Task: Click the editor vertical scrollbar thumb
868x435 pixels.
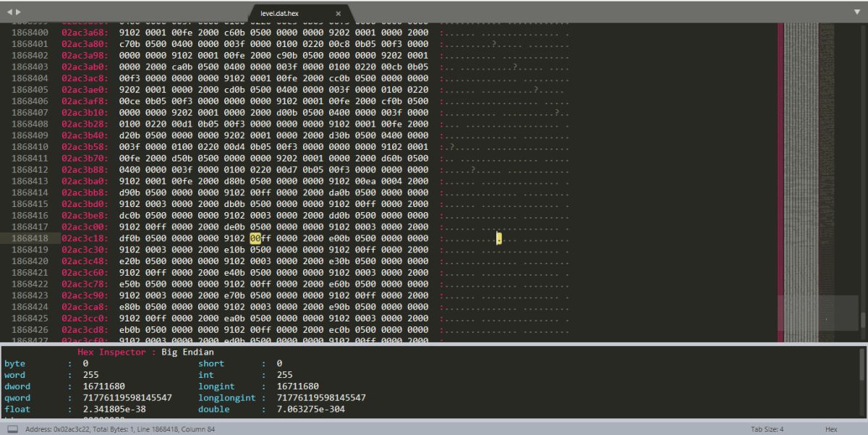Action: pyautogui.click(x=862, y=319)
